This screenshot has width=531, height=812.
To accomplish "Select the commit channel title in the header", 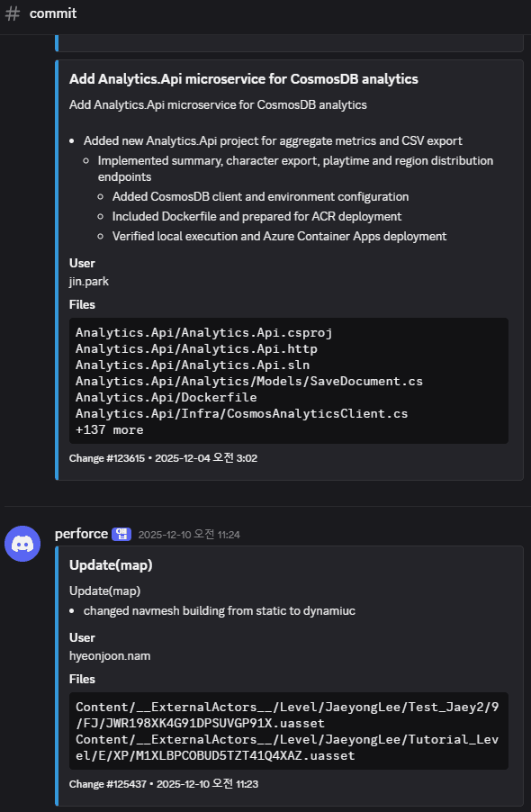I will pos(53,14).
